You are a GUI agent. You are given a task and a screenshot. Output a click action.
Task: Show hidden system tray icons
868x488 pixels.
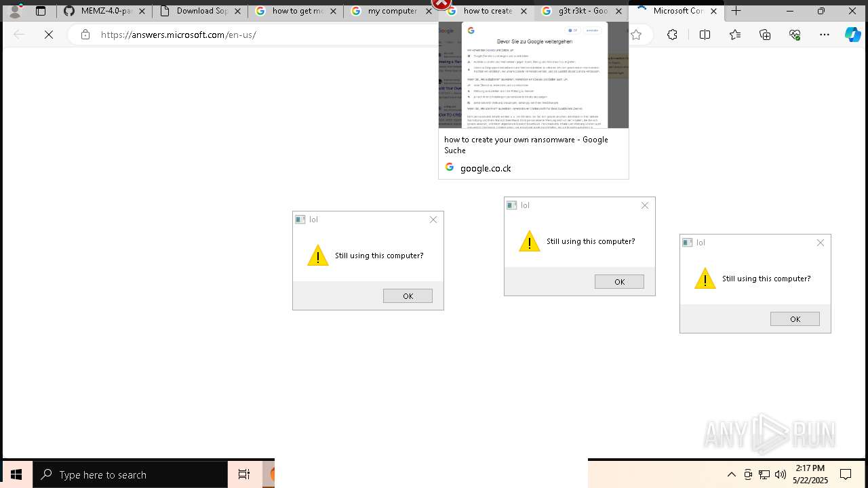732,474
